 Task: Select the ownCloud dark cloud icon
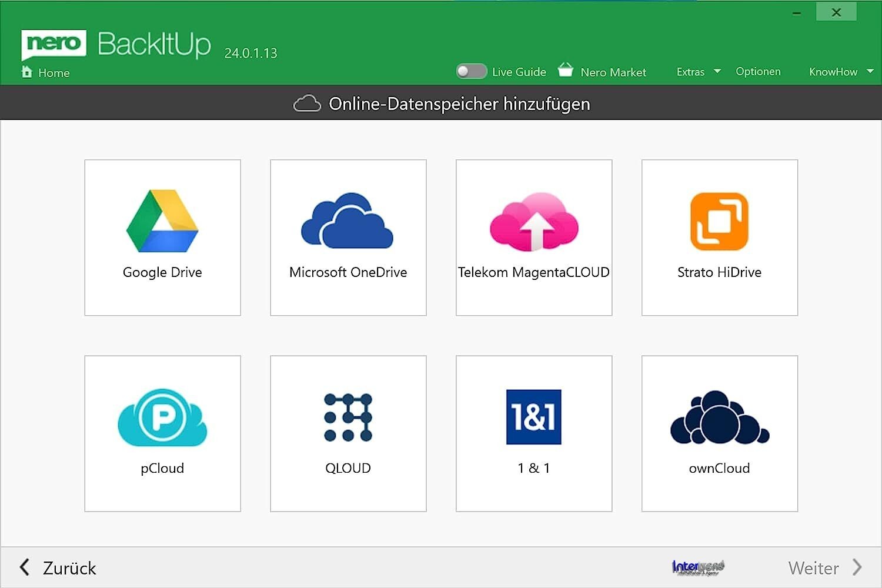click(720, 417)
